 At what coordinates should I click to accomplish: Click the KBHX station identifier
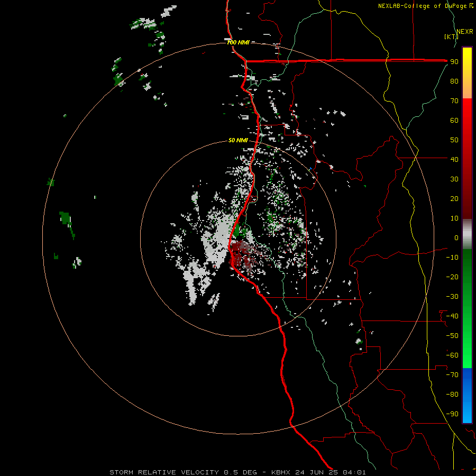tap(281, 472)
